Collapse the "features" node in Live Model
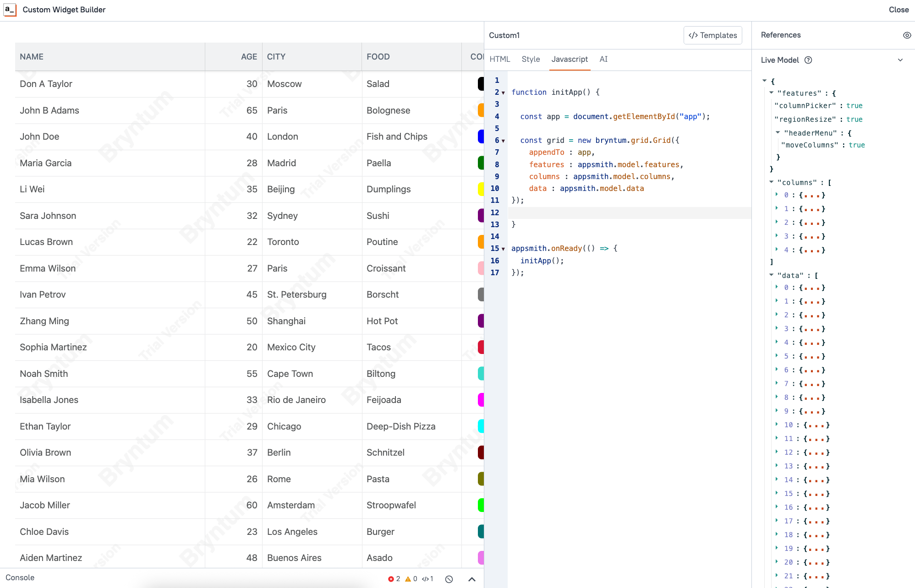Screen dimensions: 915x588 pyautogui.click(x=772, y=93)
